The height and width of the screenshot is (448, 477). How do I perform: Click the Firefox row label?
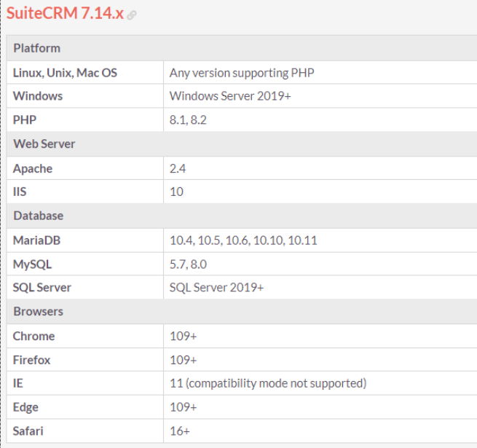[x=31, y=360]
